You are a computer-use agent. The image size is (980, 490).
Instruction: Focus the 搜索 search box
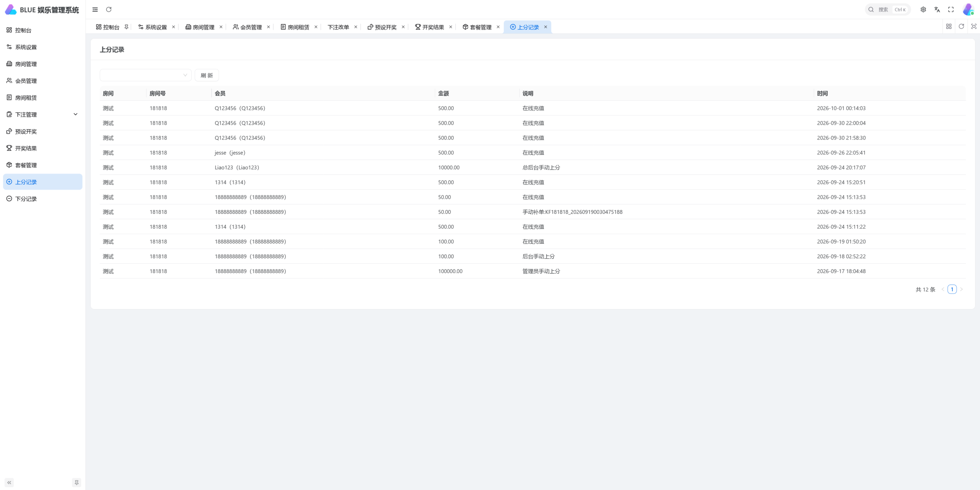click(887, 10)
